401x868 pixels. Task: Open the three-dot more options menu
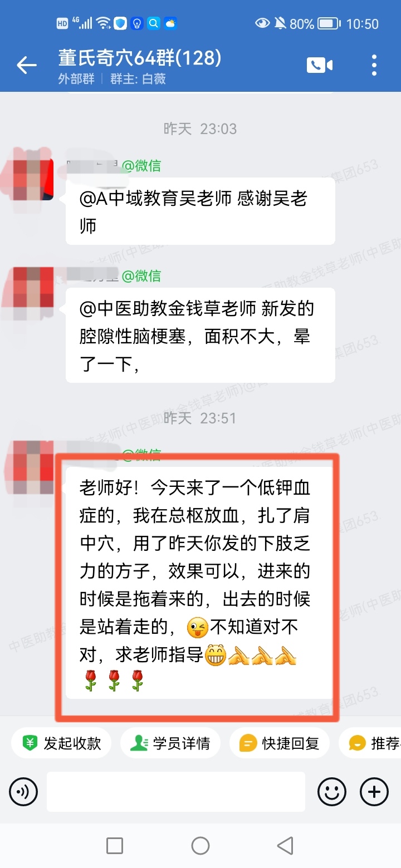(x=374, y=65)
